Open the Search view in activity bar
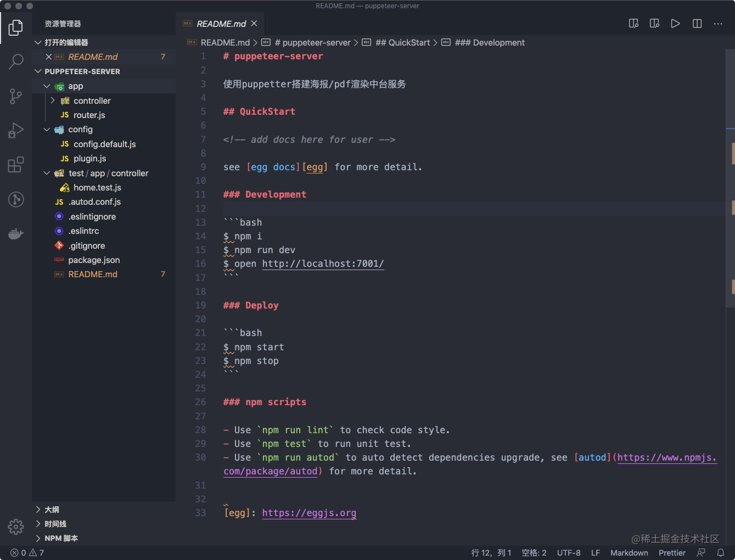 pyautogui.click(x=16, y=61)
